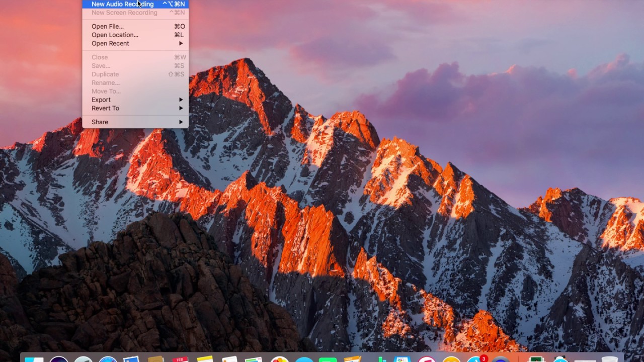Click the greyed Move To... menu item
Screen dimensions: 644x362
pyautogui.click(x=135, y=91)
